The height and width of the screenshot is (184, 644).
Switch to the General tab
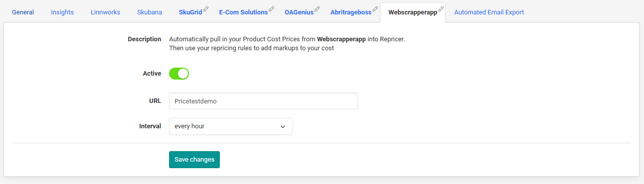tap(23, 12)
